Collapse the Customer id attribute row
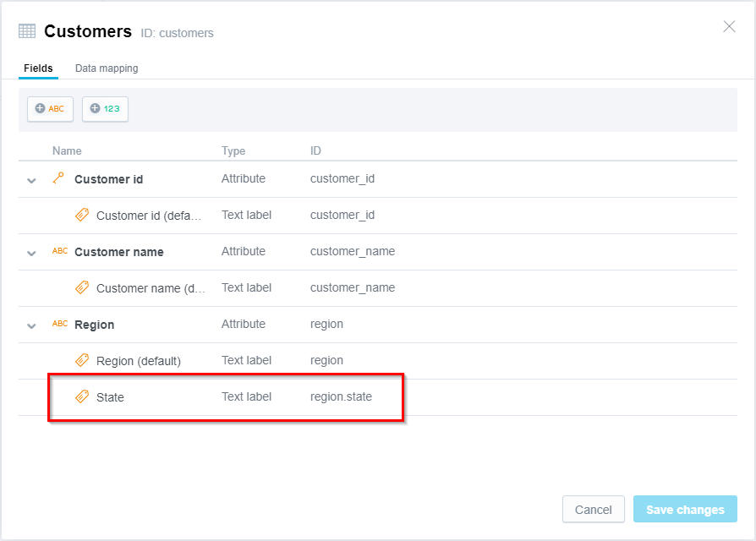This screenshot has width=756, height=541. pos(30,178)
